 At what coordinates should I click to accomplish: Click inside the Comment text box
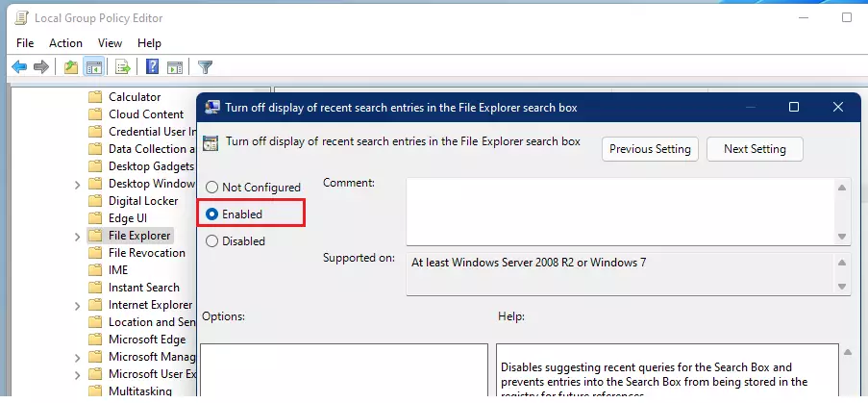click(x=621, y=212)
